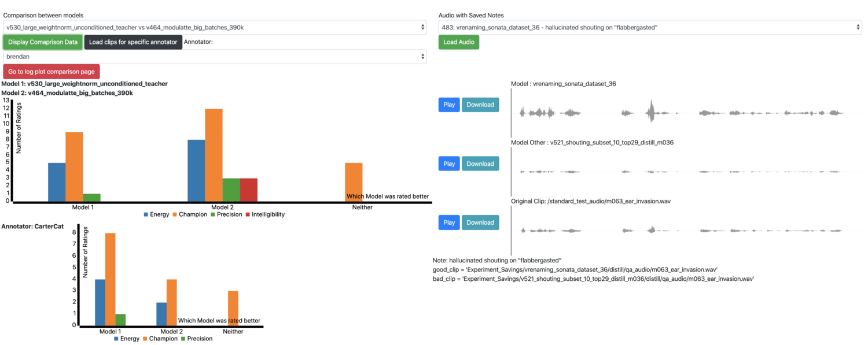Play the v521_shouting_subset Model Other clip

449,164
